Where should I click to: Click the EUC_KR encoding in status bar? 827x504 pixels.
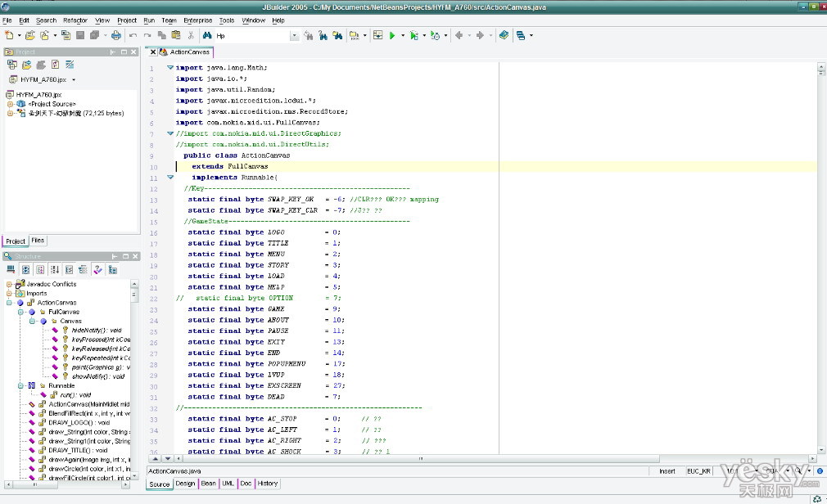(698, 471)
